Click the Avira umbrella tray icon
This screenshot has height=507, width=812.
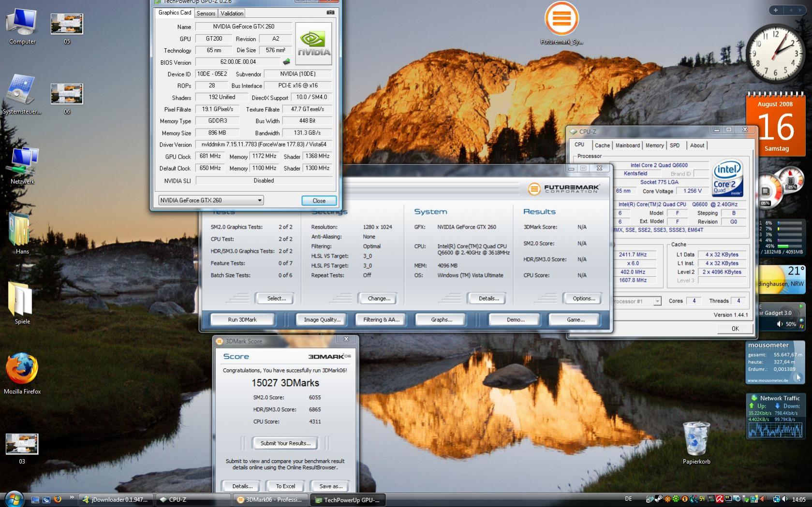(720, 499)
